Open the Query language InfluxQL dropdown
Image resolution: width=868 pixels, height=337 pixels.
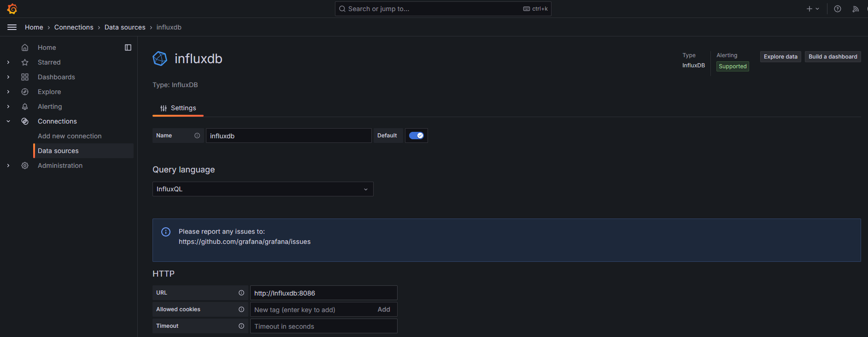tap(263, 189)
